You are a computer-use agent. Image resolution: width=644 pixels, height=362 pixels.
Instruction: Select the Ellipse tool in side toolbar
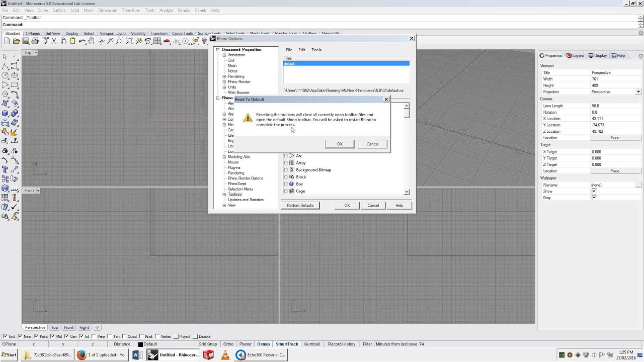pos(15,75)
